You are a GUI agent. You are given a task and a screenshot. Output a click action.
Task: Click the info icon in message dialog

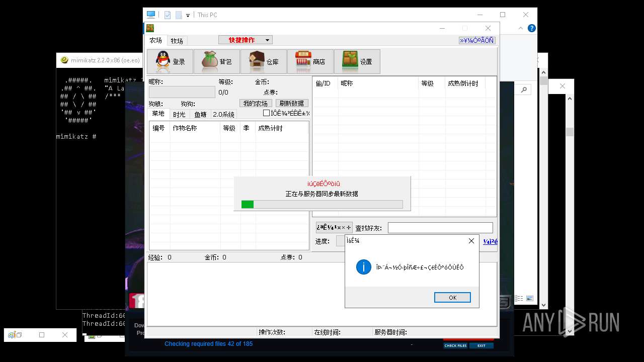(x=363, y=267)
